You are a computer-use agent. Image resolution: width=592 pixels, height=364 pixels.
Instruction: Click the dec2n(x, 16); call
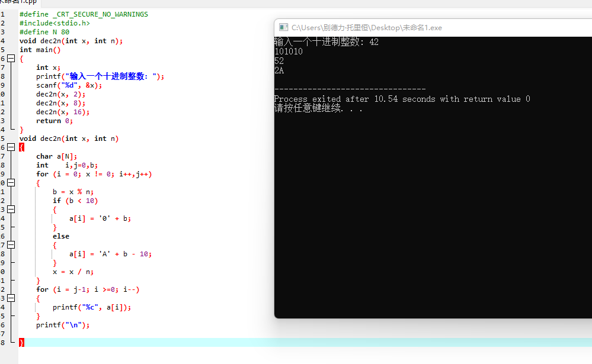point(63,112)
